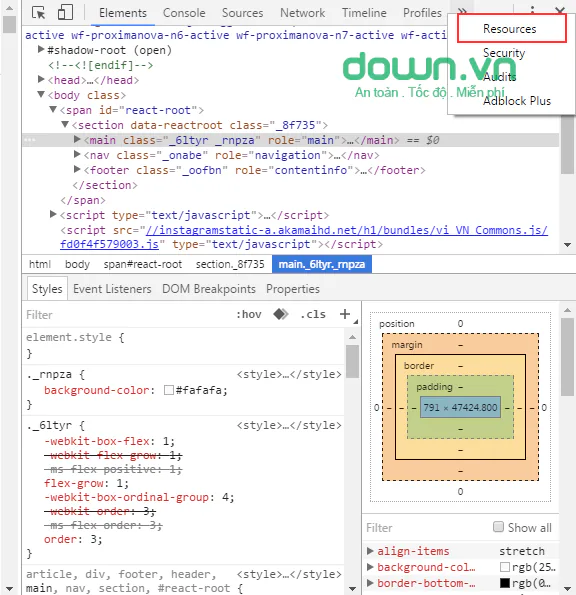Select body in breadcrumb bar
Image resolution: width=576 pixels, height=595 pixels.
tap(77, 264)
